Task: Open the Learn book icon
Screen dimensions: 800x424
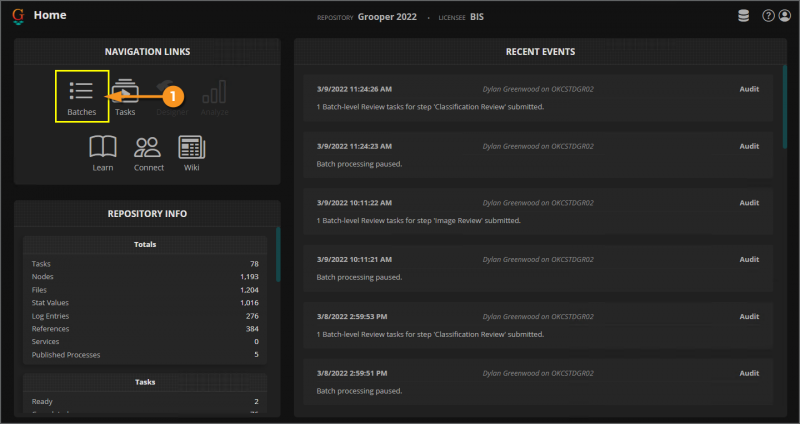Action: 103,153
